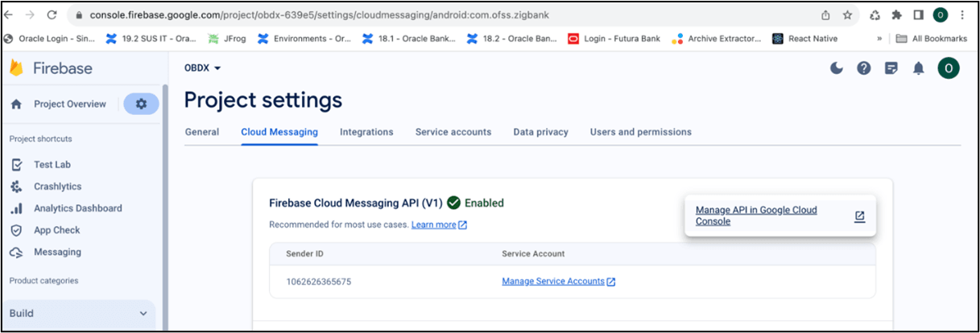Viewport: 980px width, 333px height.
Task: Open the Firebase account avatar
Action: (x=949, y=68)
